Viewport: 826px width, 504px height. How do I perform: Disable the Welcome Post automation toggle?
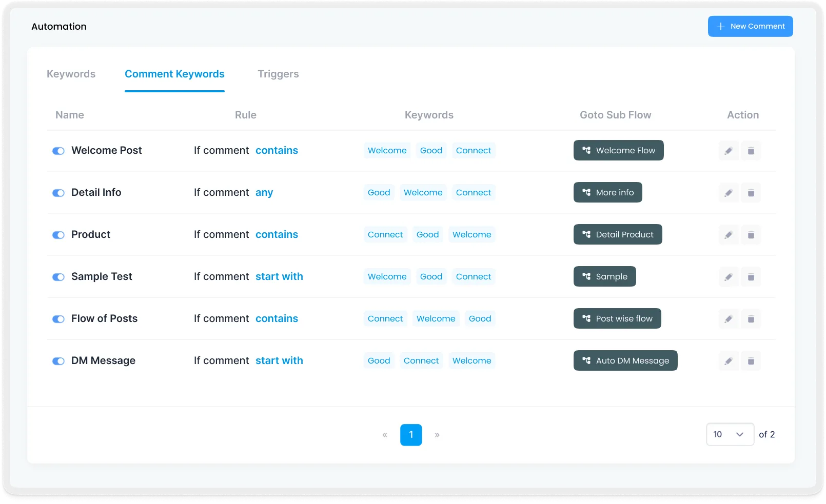pos(58,151)
